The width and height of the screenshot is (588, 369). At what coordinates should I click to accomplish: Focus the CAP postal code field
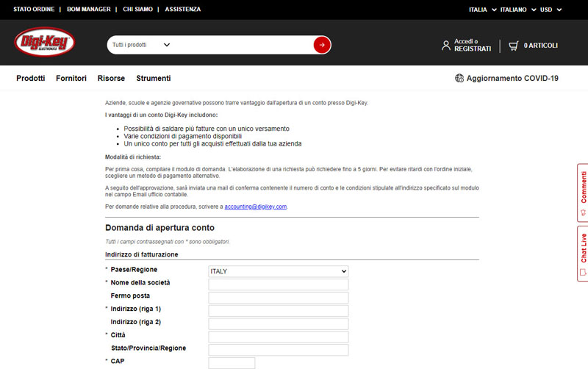pos(232,363)
